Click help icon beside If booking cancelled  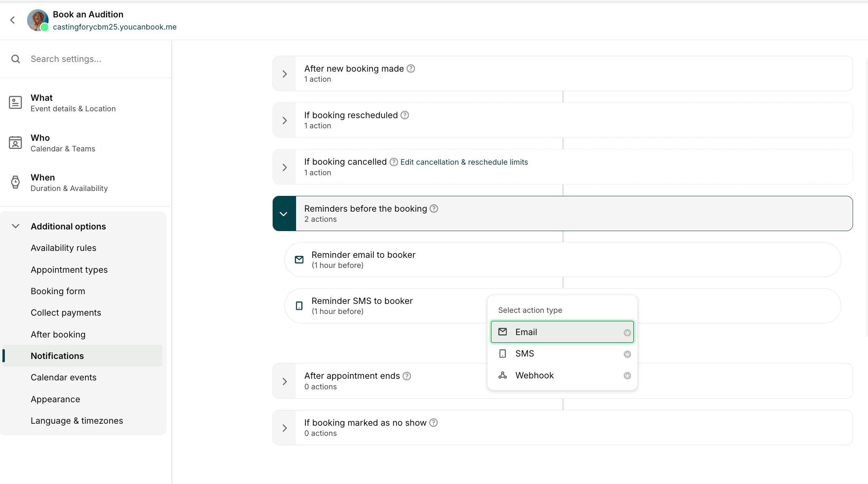tap(394, 162)
